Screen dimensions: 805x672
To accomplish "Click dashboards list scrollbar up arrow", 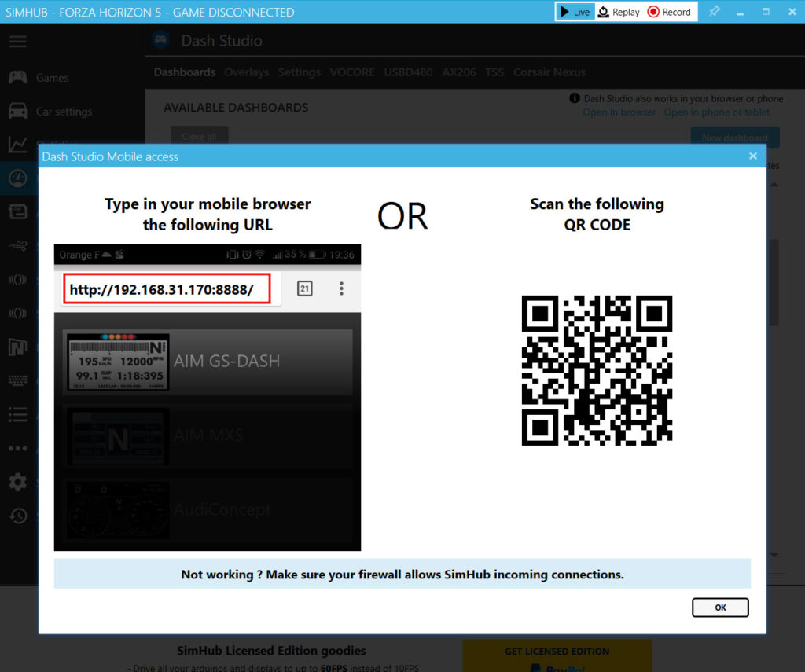I will (774, 184).
